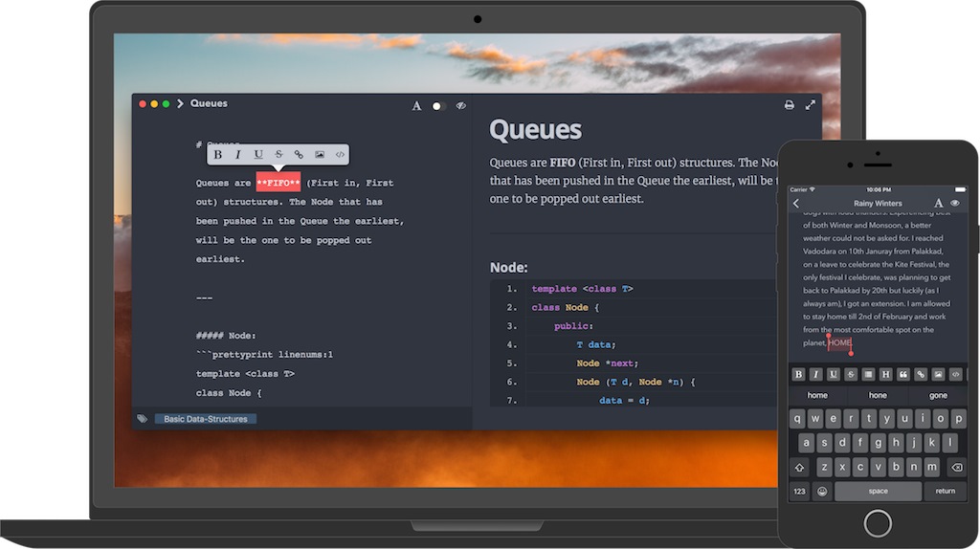The image size is (980, 549).
Task: Choose 'gone' keyboard suggestion
Action: point(938,395)
